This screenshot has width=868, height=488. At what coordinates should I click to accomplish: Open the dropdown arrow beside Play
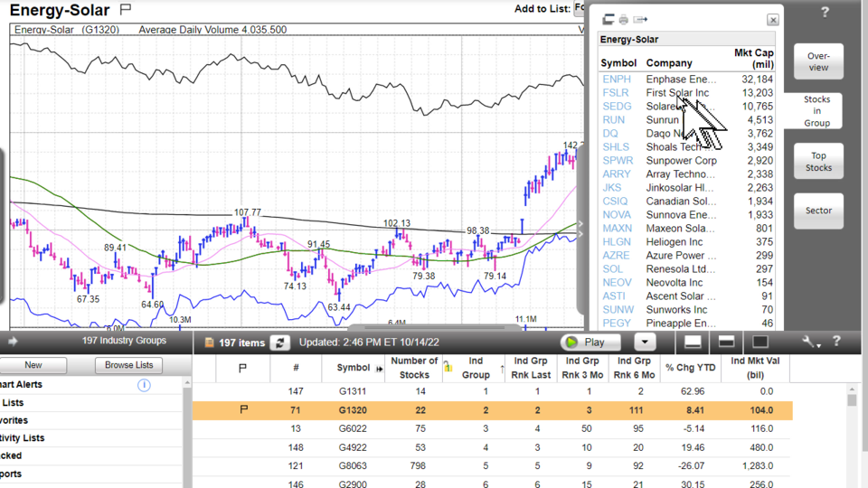[644, 343]
